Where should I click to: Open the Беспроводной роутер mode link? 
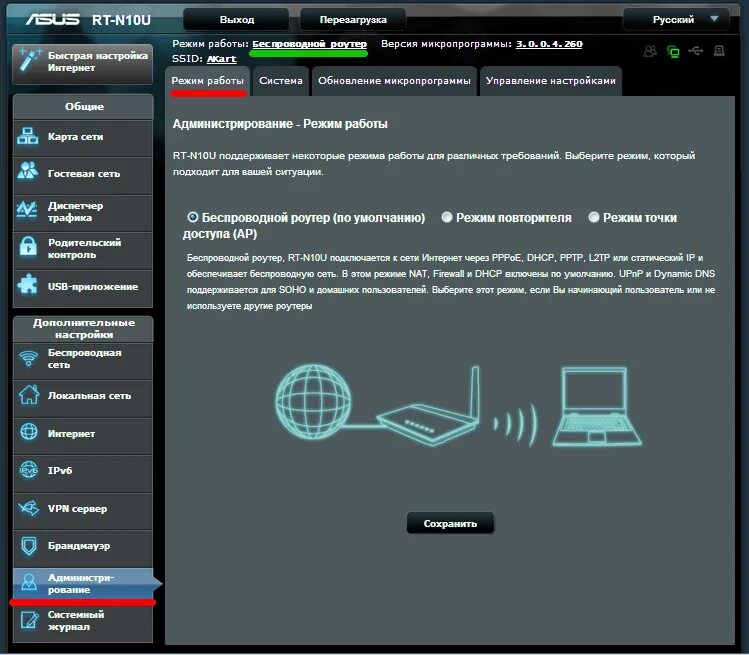[310, 44]
